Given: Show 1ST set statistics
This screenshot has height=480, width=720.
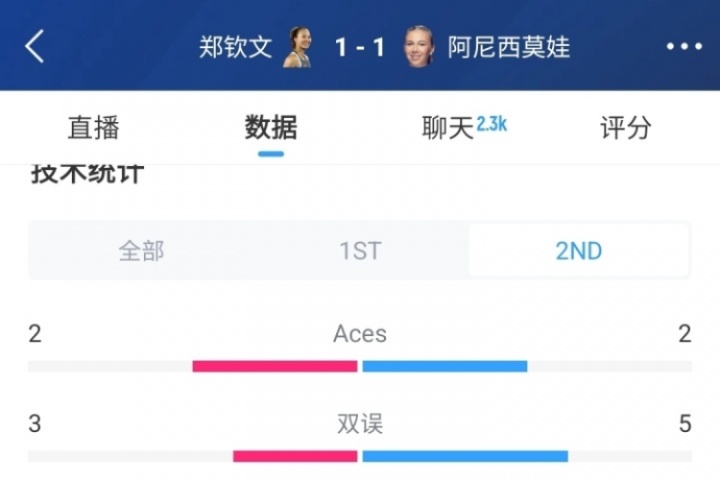Looking at the screenshot, I should click(x=360, y=250).
